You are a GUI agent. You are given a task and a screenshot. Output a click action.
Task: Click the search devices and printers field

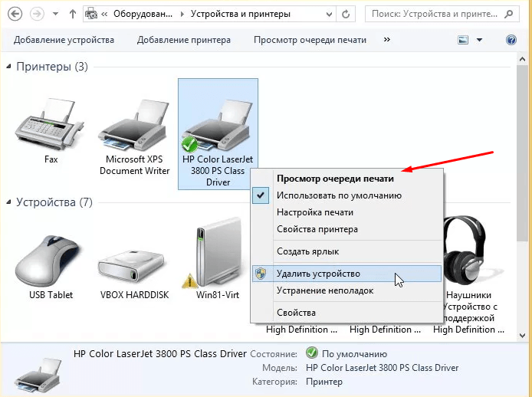point(437,14)
